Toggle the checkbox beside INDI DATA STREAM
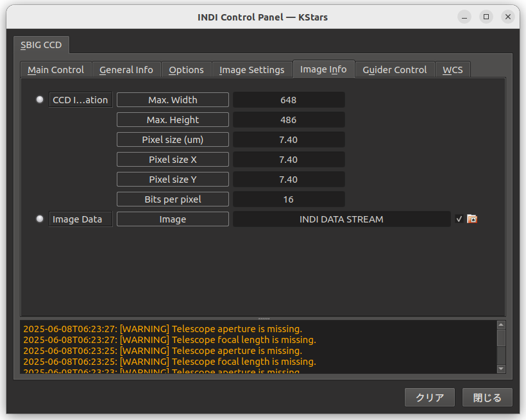This screenshot has height=420, width=526. 459,219
